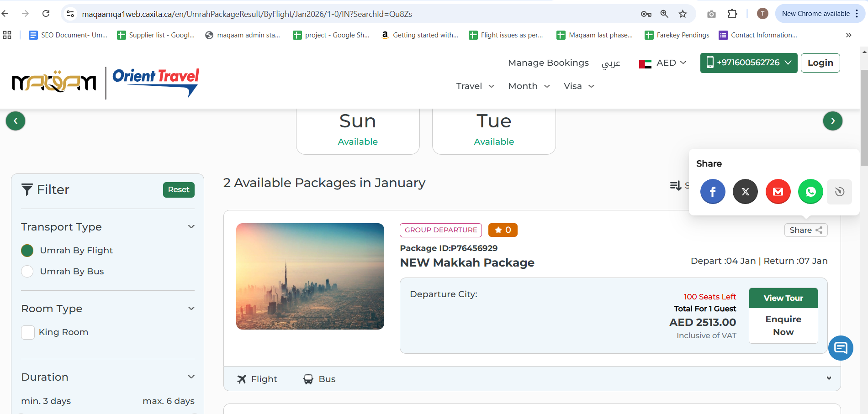This screenshot has height=414, width=868.
Task: Open the live chat bubble icon
Action: click(x=841, y=348)
